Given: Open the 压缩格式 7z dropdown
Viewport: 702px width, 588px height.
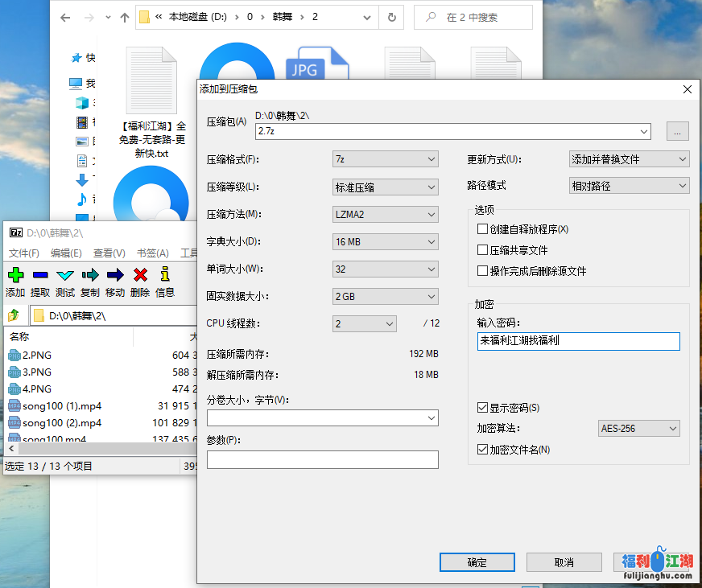Looking at the screenshot, I should 385,159.
